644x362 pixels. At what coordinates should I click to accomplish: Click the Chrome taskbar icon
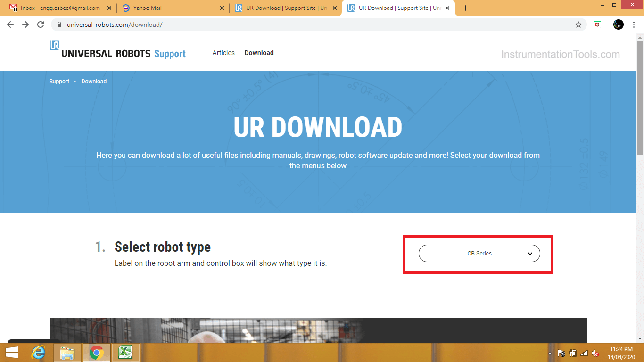[97, 353]
